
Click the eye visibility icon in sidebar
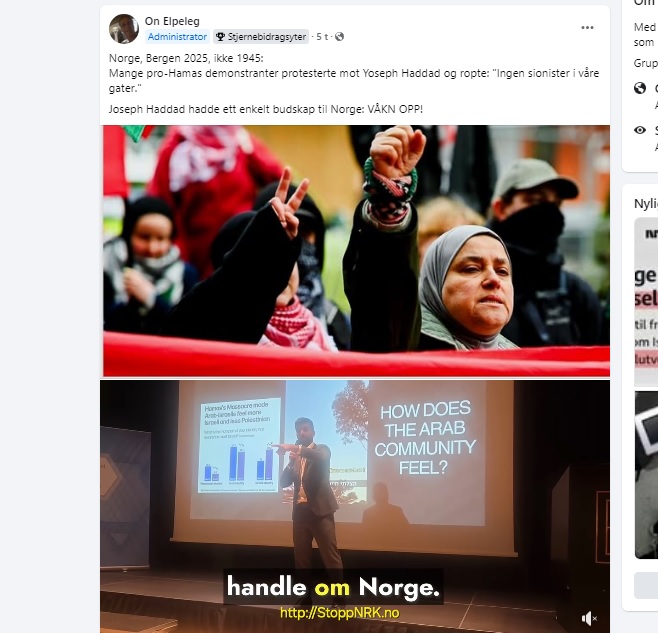click(640, 130)
